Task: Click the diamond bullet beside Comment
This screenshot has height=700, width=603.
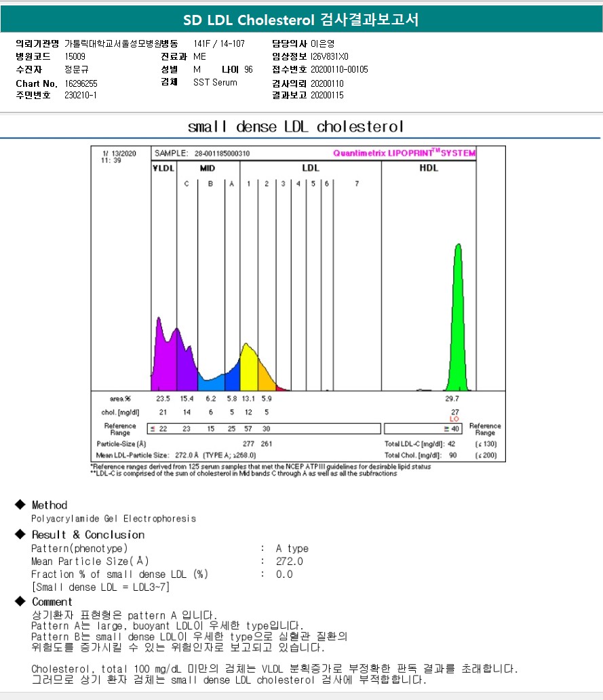Action: 20,602
